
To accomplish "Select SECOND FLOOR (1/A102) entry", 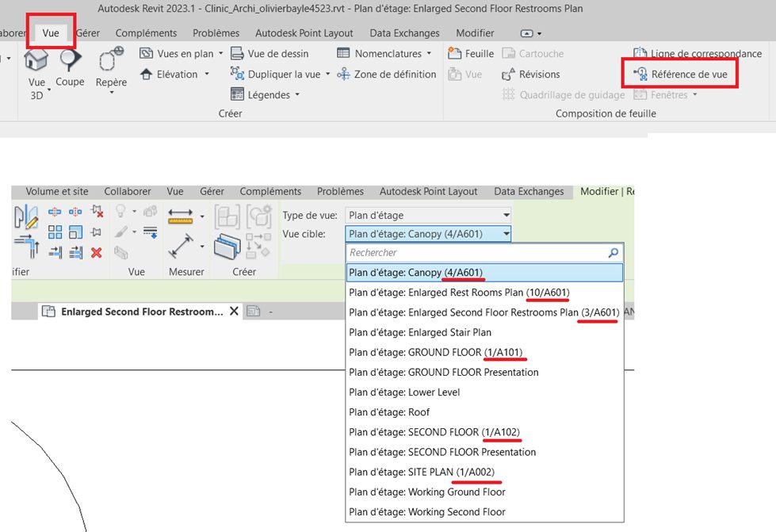I will (484, 432).
